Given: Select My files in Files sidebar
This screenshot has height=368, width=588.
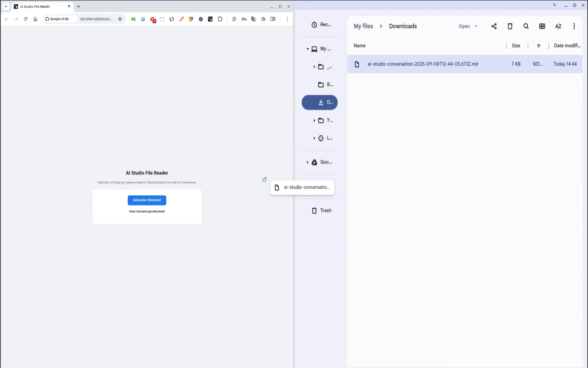Looking at the screenshot, I should click(322, 49).
